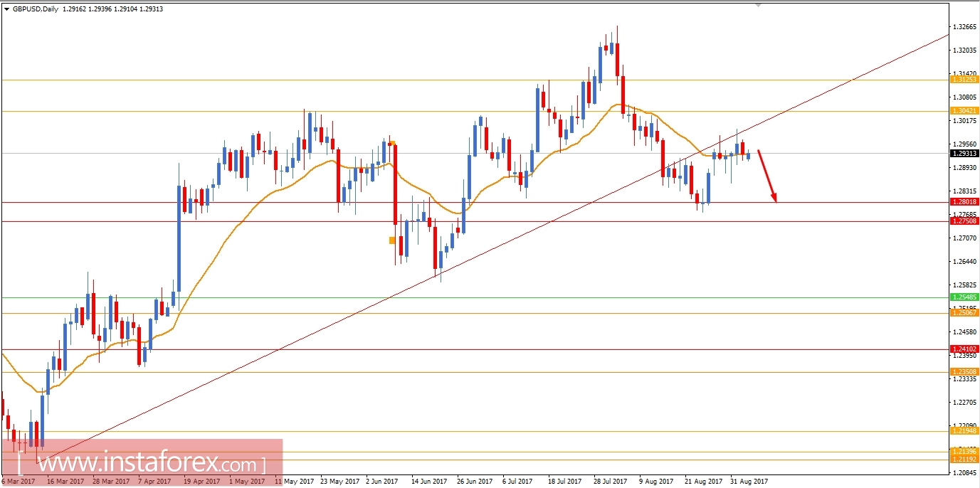
Task: Click the 31 Aug 2017 date axis label
Action: (749, 481)
